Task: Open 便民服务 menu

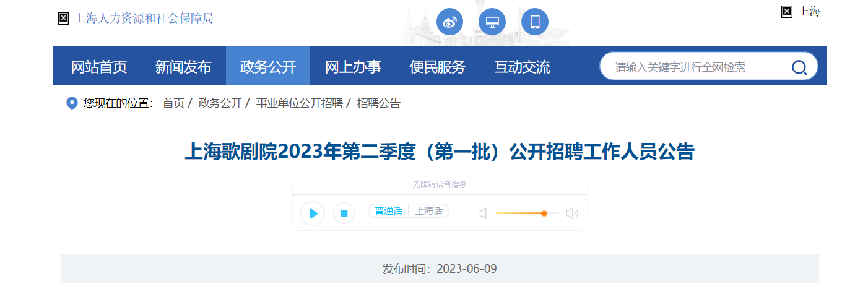Action: pyautogui.click(x=437, y=67)
